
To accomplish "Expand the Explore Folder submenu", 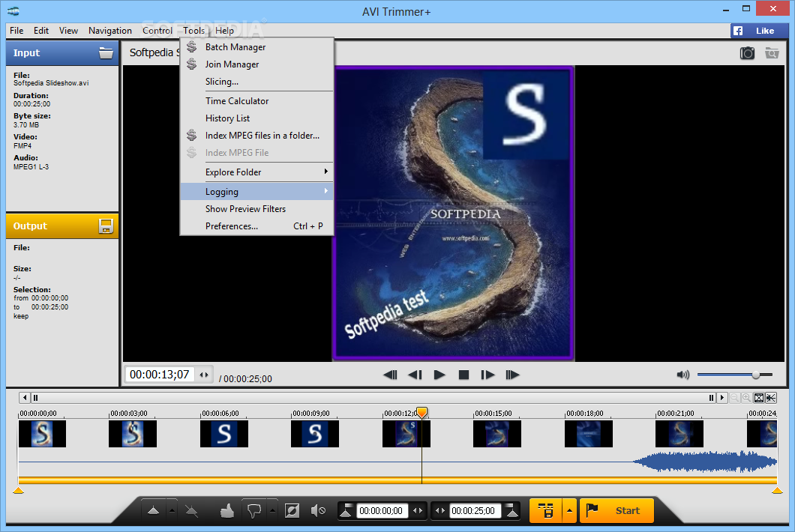I will pyautogui.click(x=257, y=172).
